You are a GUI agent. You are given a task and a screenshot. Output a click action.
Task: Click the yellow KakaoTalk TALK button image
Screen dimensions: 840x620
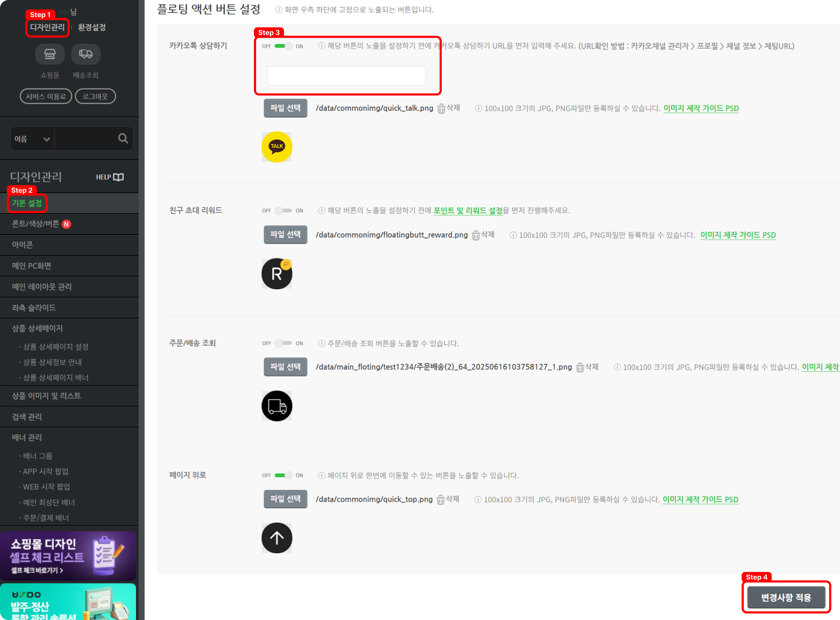coord(277,147)
